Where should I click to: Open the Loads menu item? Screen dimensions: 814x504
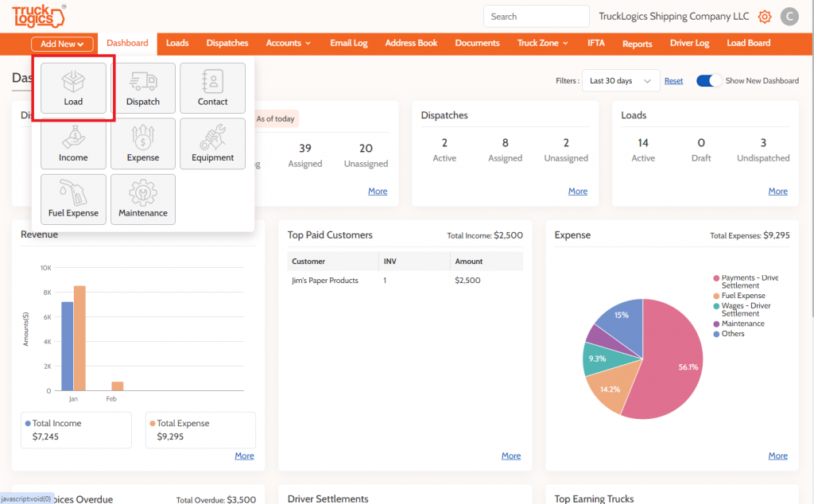click(x=177, y=43)
